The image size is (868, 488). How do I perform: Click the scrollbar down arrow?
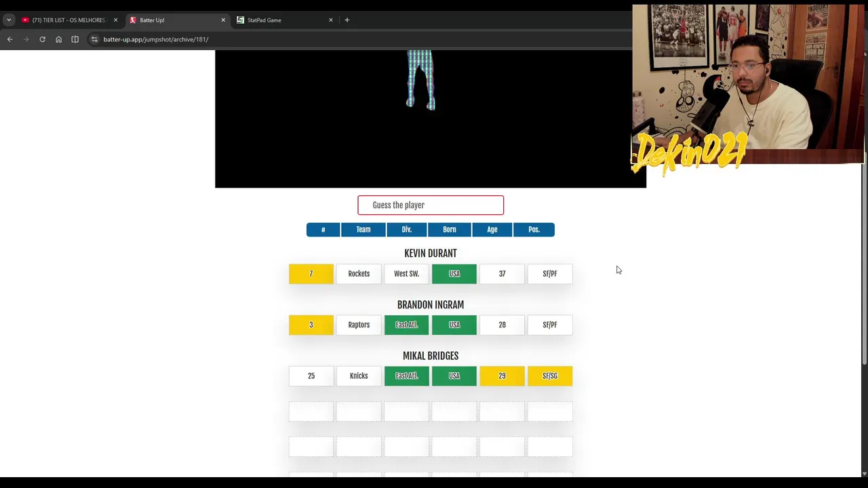click(864, 472)
